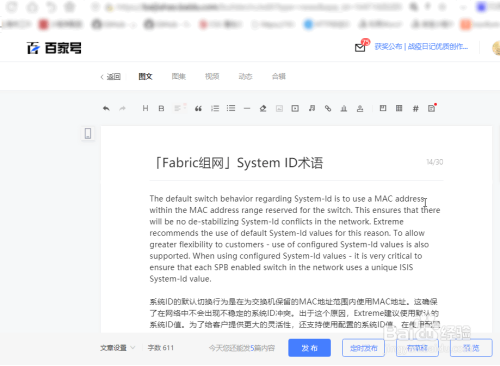Insert music with the note icon
This screenshot has width=500, height=366.
click(x=312, y=108)
